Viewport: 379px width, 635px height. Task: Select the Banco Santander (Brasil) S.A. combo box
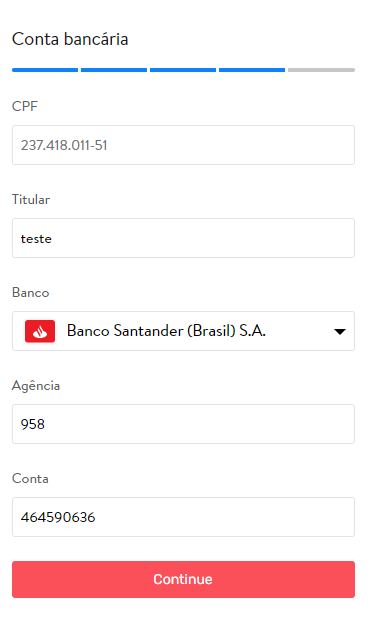click(x=183, y=331)
